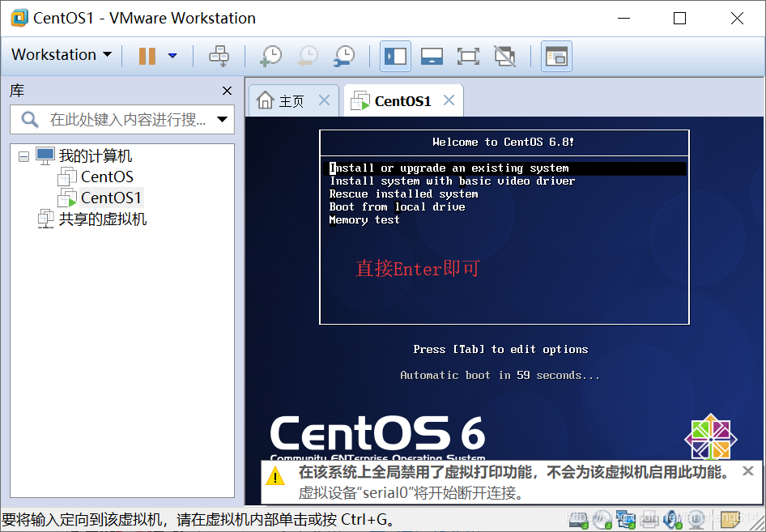The image size is (766, 532).
Task: Click the 共享的虚拟机 shared VMs icon
Action: (x=45, y=219)
